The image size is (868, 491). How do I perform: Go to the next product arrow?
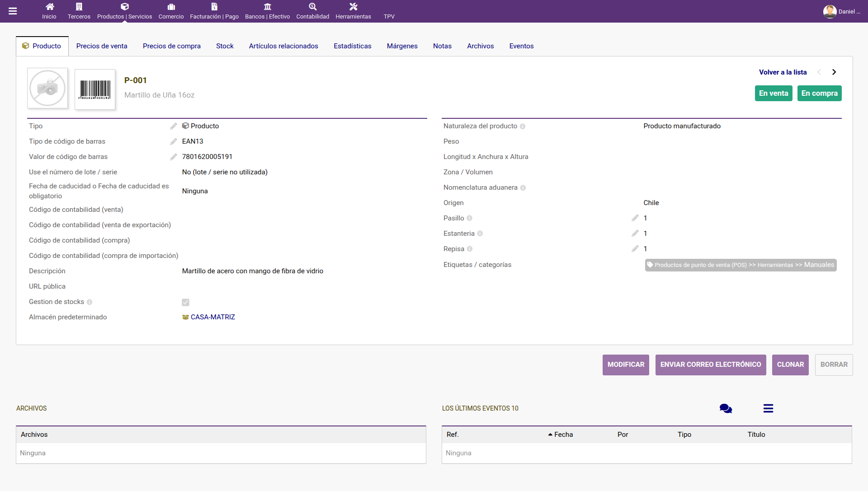[x=834, y=72]
